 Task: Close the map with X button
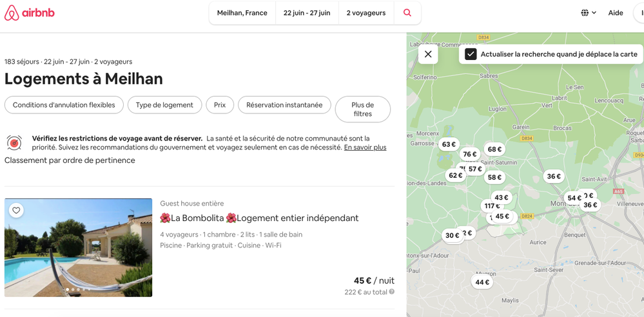[428, 54]
